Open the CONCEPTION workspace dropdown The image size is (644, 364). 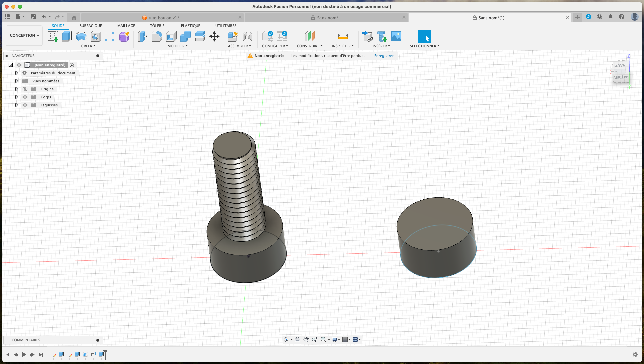coord(24,35)
